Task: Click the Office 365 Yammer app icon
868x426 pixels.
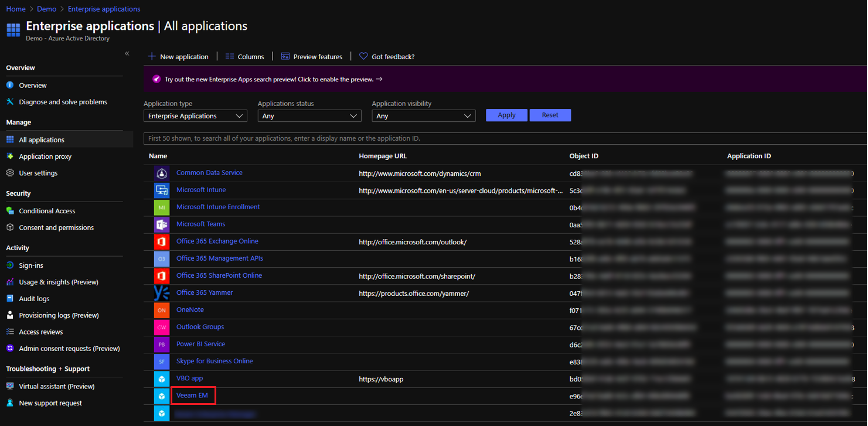Action: click(x=162, y=293)
